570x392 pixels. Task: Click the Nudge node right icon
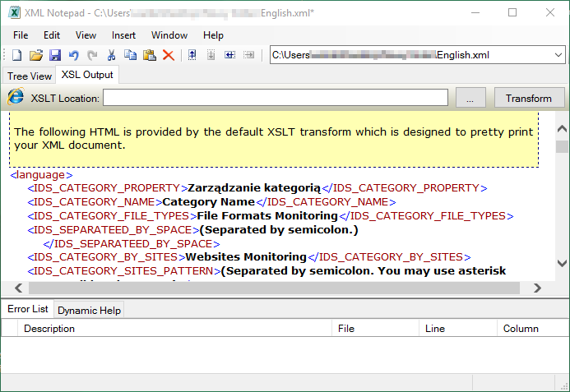tap(248, 55)
